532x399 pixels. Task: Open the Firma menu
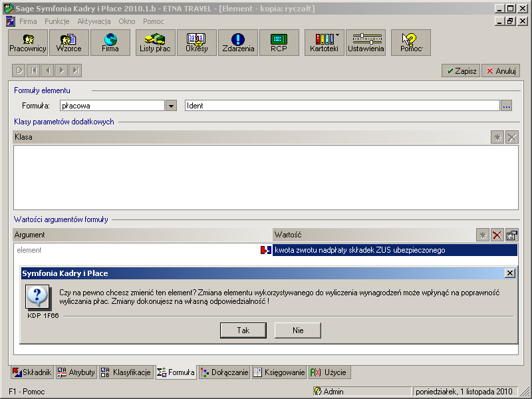click(x=28, y=21)
